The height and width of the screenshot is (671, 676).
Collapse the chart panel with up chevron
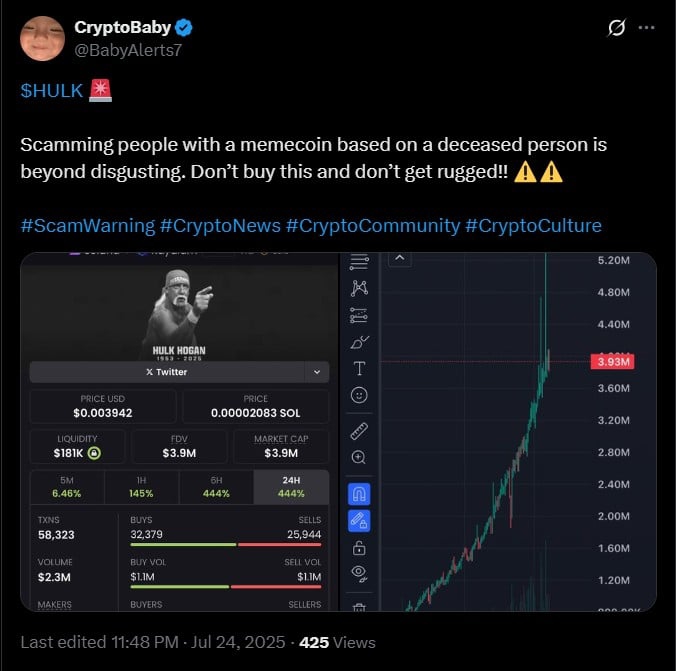pos(398,259)
